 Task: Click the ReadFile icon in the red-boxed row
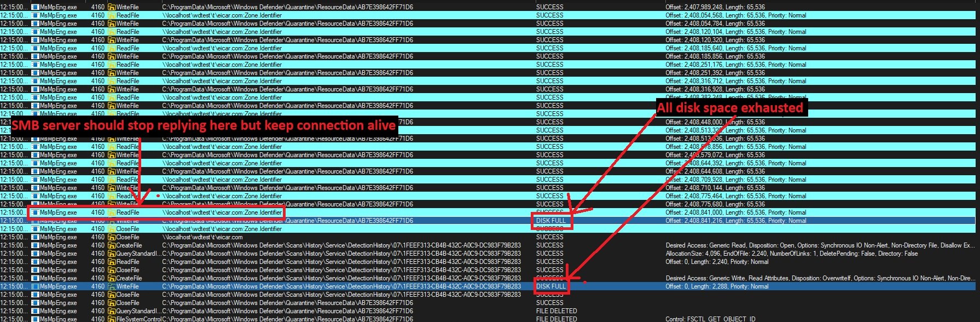pos(112,212)
